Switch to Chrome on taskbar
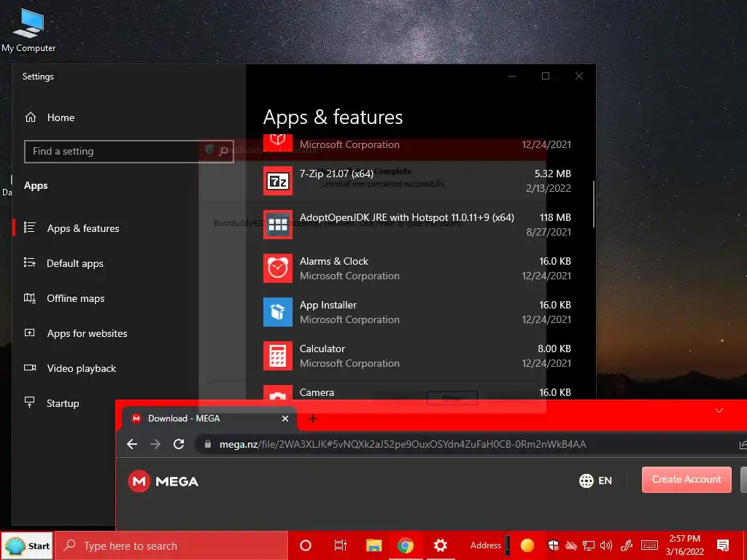Viewport: 747px width, 560px height. 406,545
